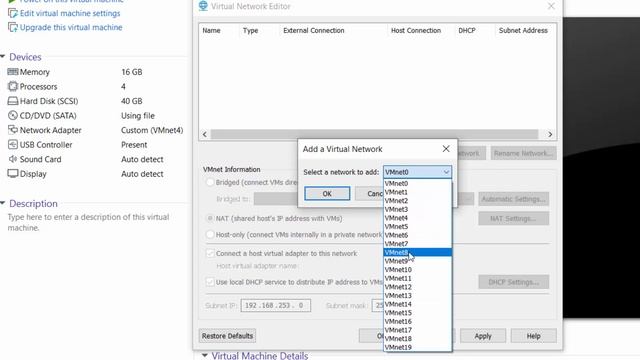Select the NAT radio button

click(210, 218)
